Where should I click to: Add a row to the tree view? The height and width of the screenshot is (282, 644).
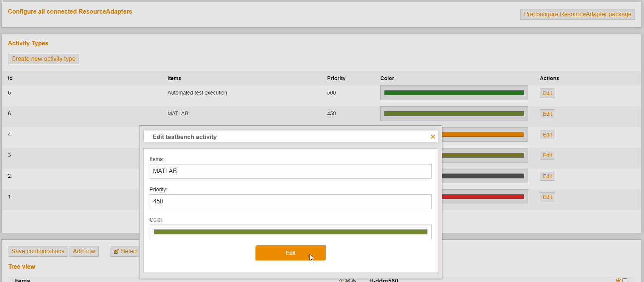pos(84,251)
